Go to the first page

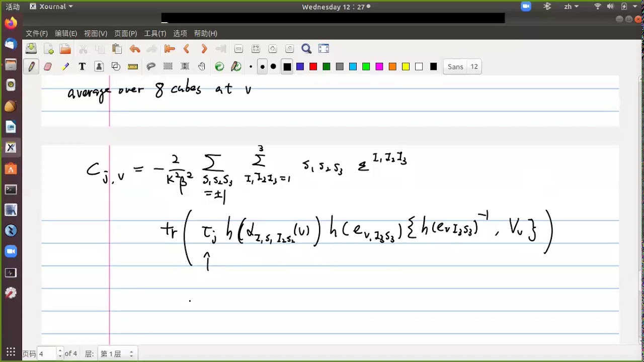pyautogui.click(x=170, y=49)
